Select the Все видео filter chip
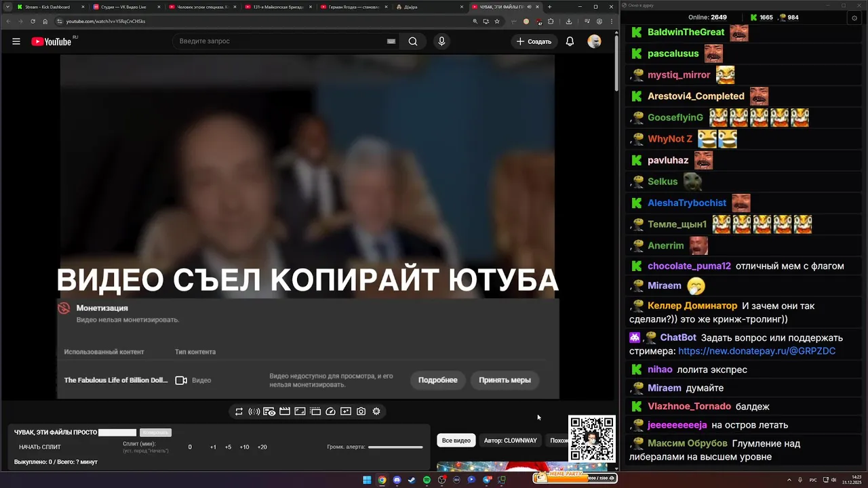The width and height of the screenshot is (868, 488). tap(456, 441)
